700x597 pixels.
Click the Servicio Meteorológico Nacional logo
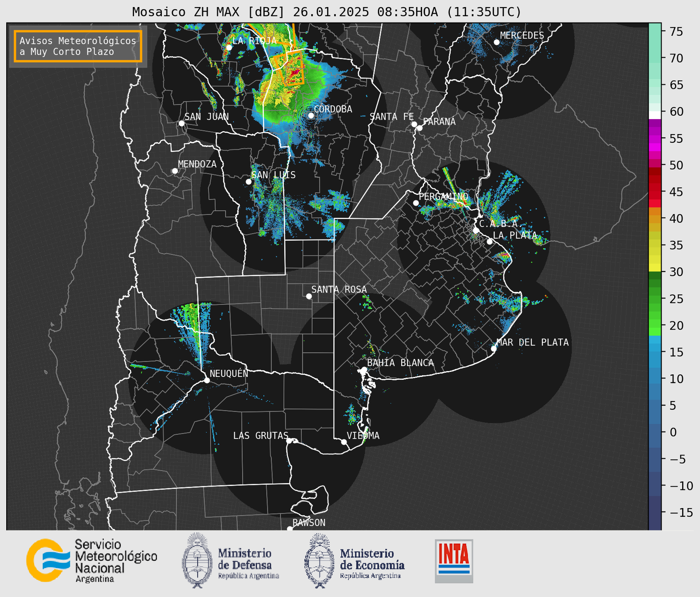(x=92, y=561)
